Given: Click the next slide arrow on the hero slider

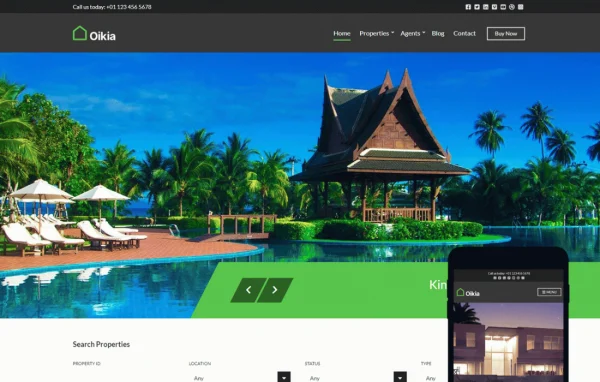Looking at the screenshot, I should (x=275, y=290).
